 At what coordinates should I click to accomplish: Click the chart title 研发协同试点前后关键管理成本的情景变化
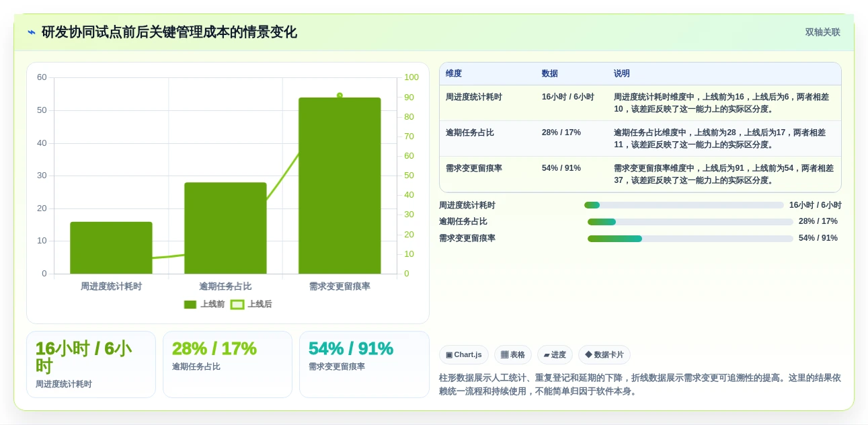click(169, 32)
